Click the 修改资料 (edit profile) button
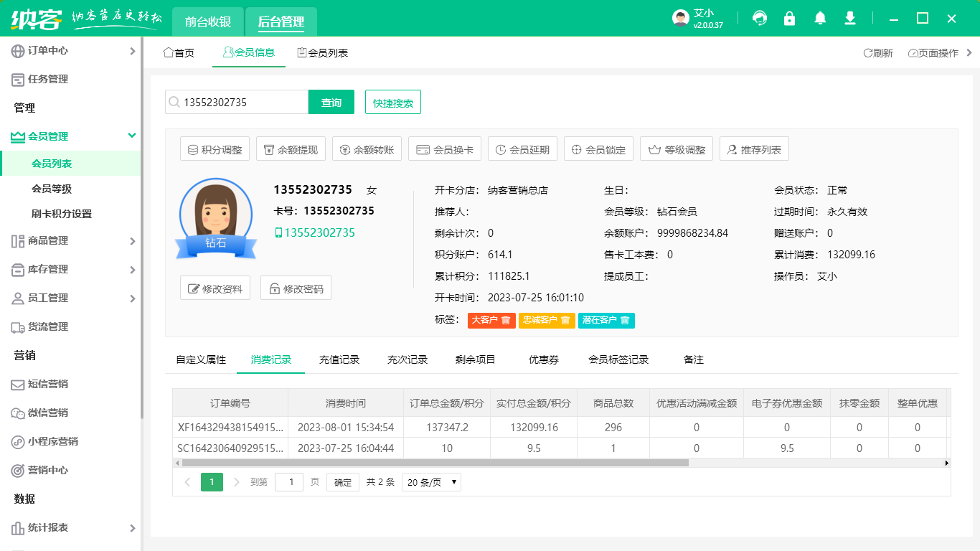Screen dimensions: 980x551 click(x=215, y=288)
